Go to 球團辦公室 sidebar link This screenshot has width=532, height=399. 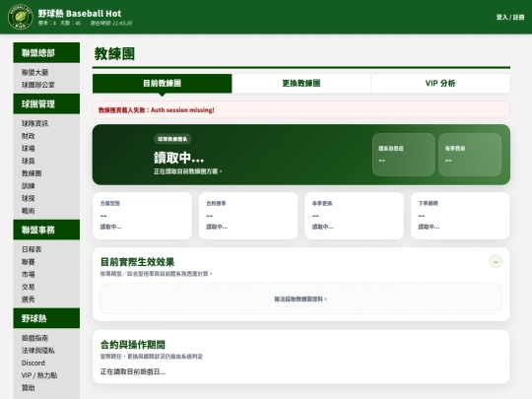38,85
